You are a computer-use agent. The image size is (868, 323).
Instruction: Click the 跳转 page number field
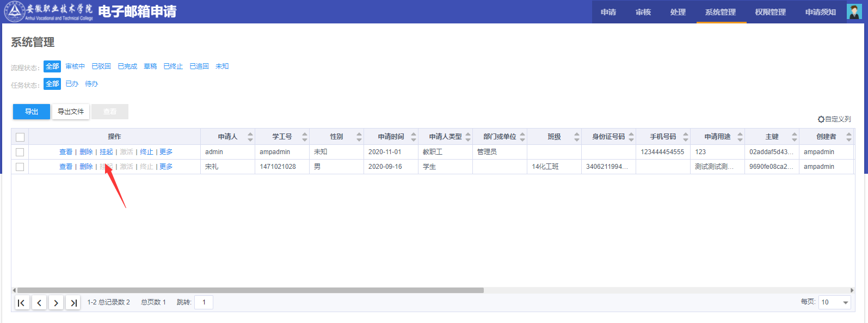(204, 302)
